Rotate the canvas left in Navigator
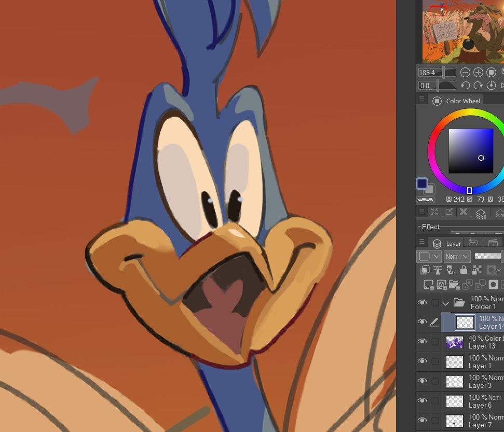This screenshot has height=432, width=504. tap(465, 86)
